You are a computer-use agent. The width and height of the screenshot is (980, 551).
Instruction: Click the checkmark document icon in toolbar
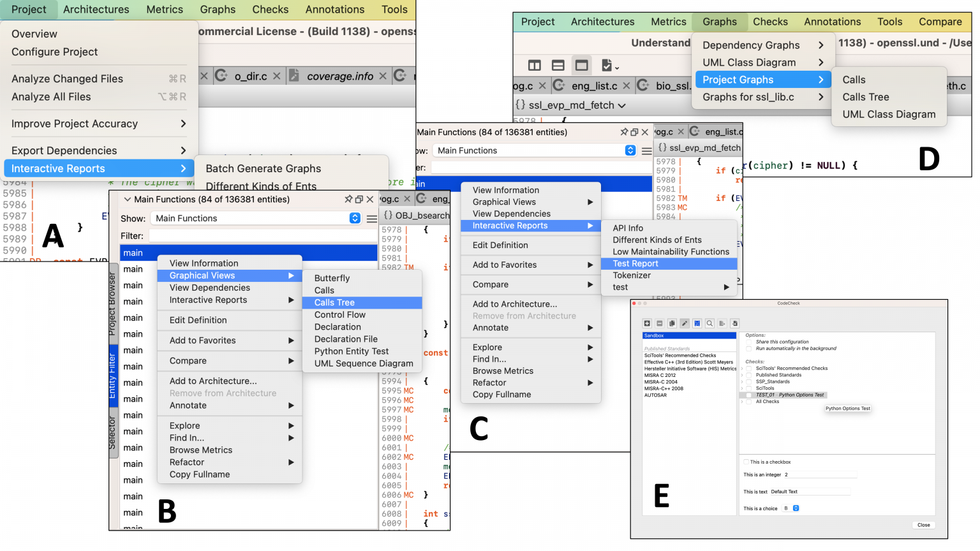pos(609,65)
